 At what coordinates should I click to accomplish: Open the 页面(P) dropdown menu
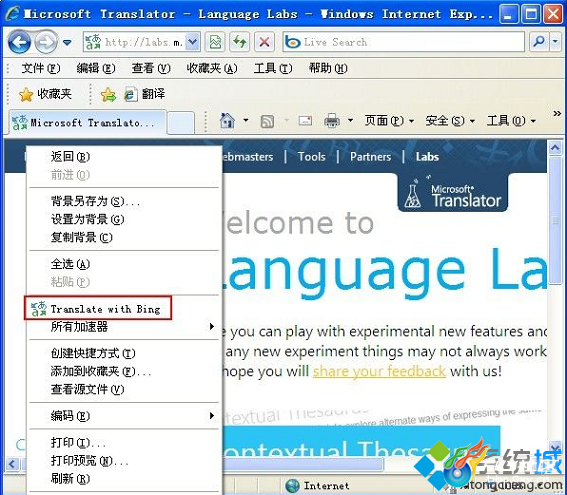point(389,120)
